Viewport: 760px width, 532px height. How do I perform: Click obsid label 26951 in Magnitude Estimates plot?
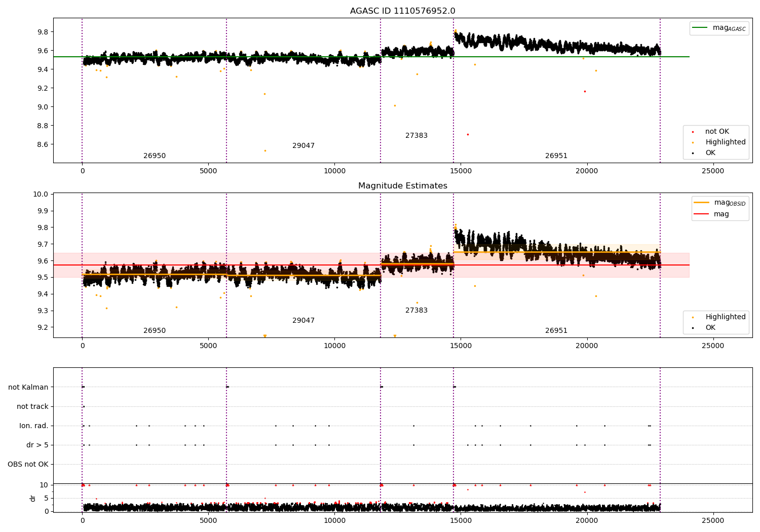coord(556,331)
